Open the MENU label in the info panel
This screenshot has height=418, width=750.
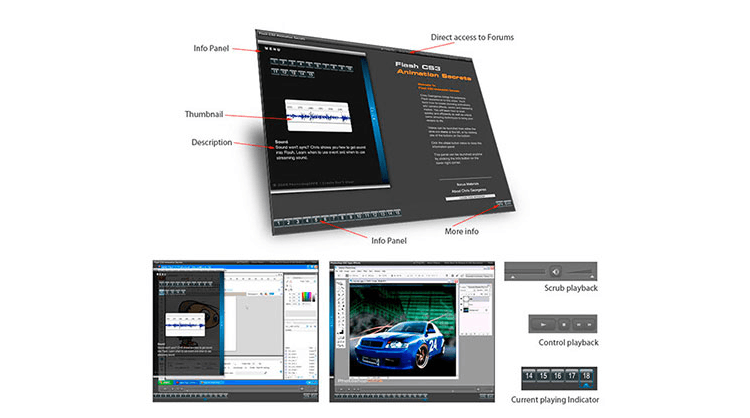click(273, 49)
